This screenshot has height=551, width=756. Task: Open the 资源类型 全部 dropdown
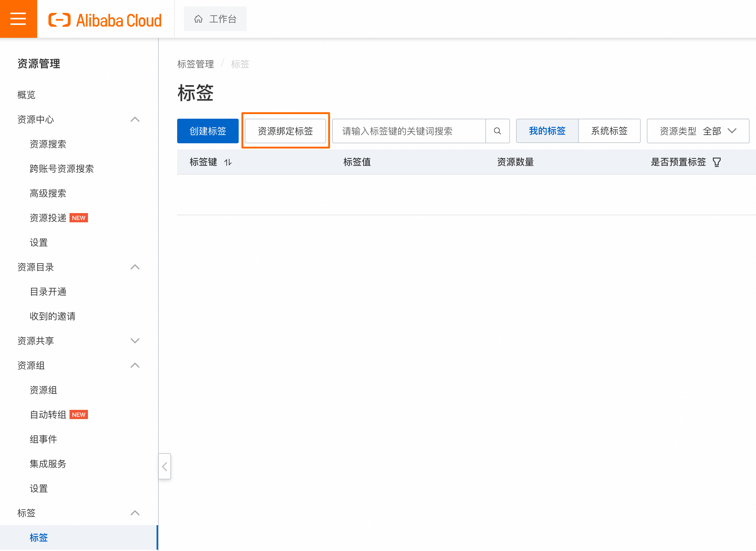[698, 131]
